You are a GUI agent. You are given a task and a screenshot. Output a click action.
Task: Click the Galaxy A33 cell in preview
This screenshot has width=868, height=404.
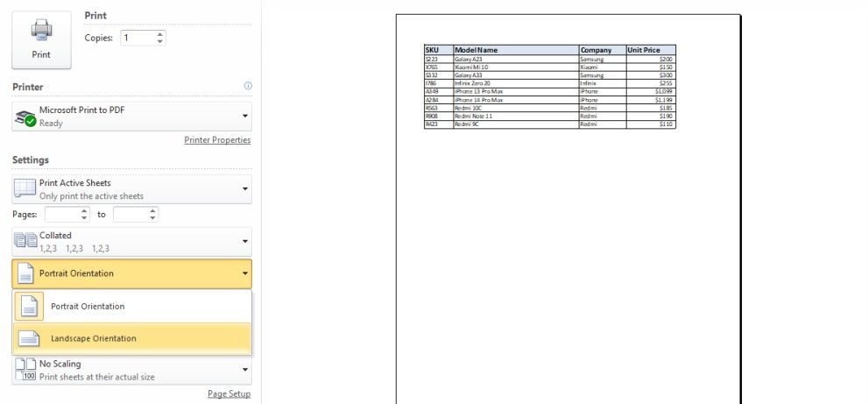pos(516,75)
